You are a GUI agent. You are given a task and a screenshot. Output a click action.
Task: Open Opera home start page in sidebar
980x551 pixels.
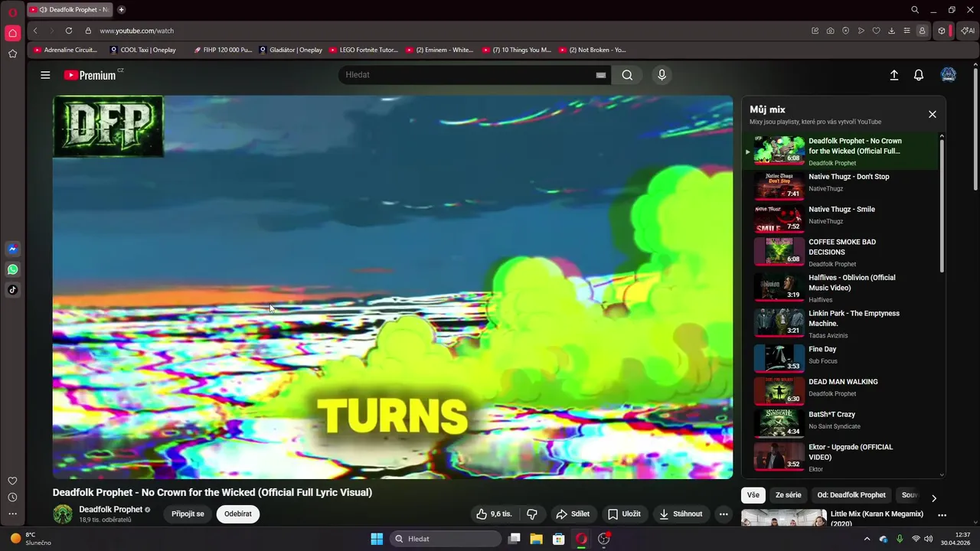click(12, 33)
